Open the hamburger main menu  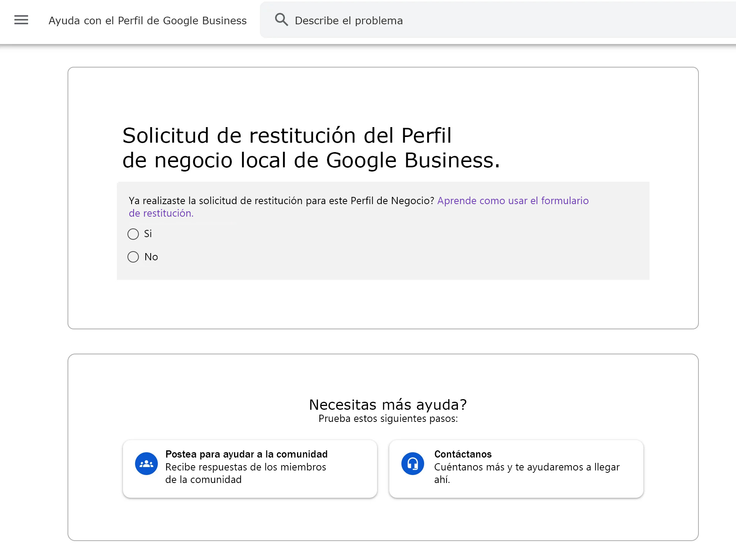pyautogui.click(x=21, y=20)
